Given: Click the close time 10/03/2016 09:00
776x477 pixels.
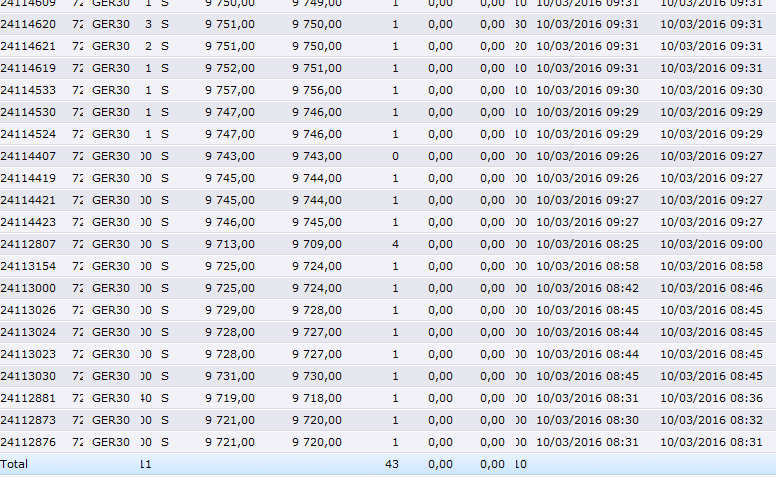Looking at the screenshot, I should (x=712, y=244).
